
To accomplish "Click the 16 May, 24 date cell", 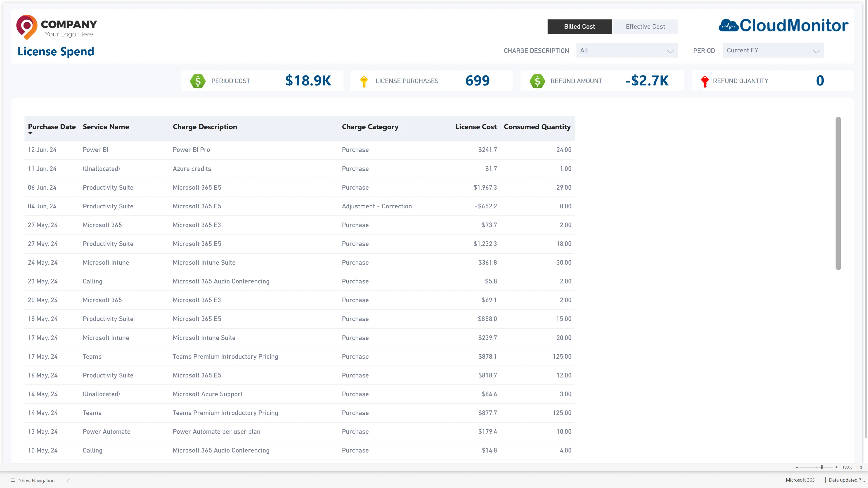I will pyautogui.click(x=43, y=375).
